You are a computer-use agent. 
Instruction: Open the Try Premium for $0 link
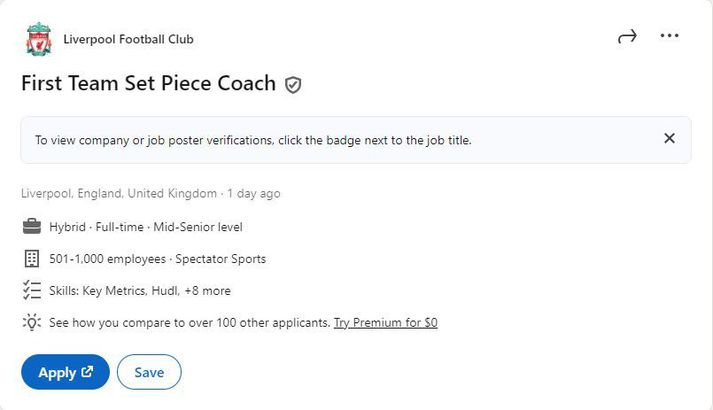pos(386,323)
